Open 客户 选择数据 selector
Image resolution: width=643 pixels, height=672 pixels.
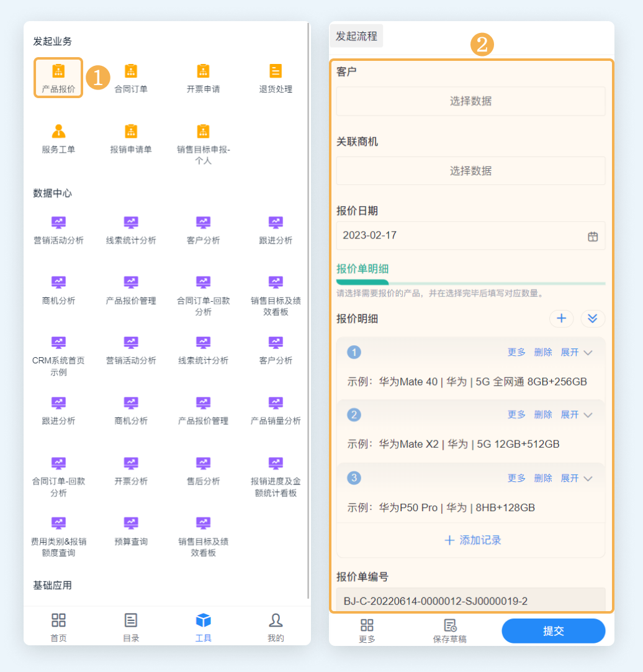click(x=470, y=101)
